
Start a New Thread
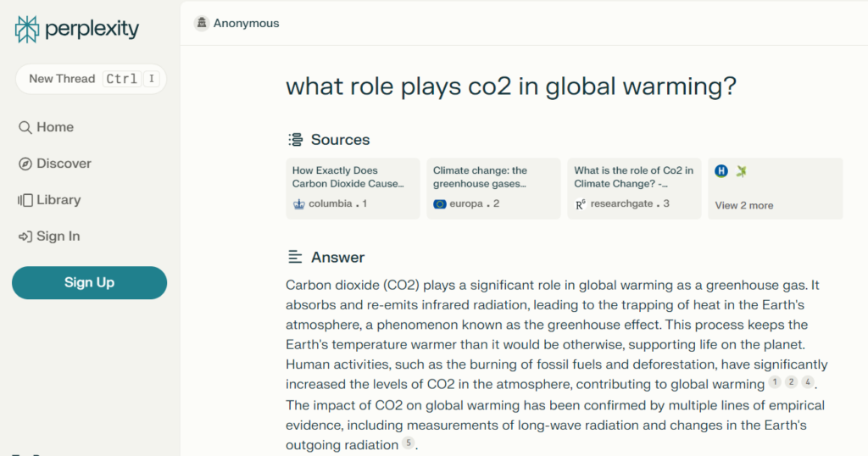pos(91,79)
